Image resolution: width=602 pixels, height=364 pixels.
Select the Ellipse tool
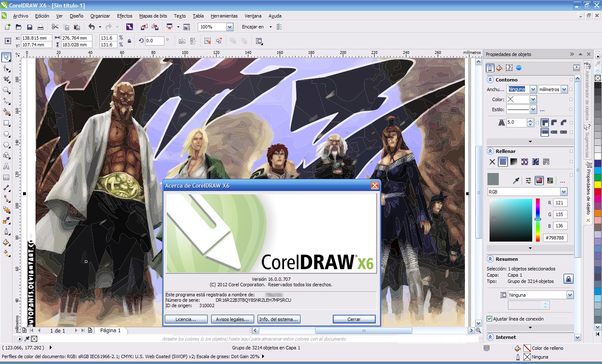point(6,134)
